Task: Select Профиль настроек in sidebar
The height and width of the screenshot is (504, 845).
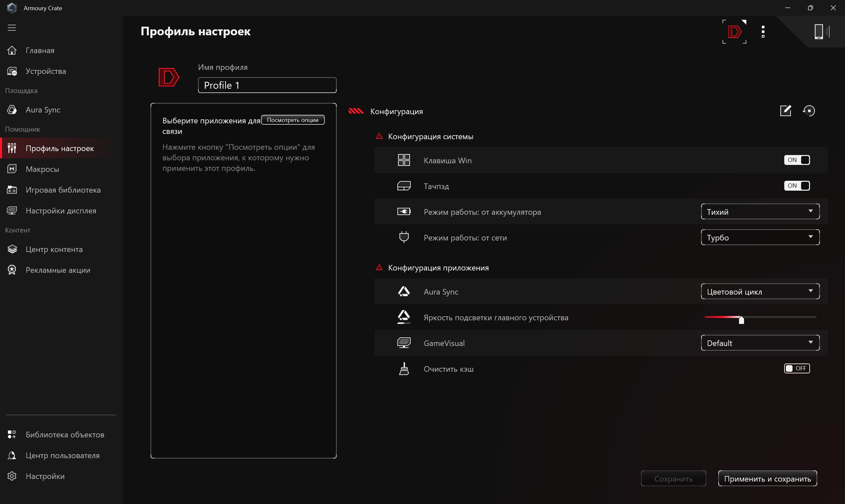Action: point(61,148)
